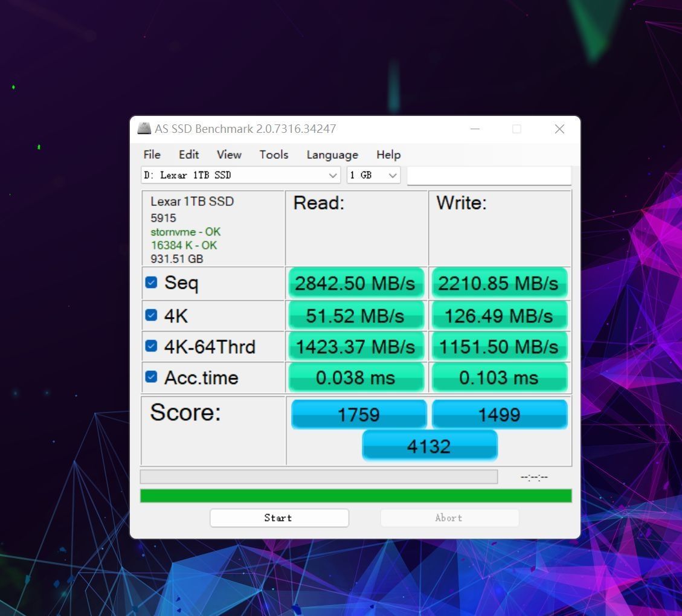Click the green overall progress bar

356,496
